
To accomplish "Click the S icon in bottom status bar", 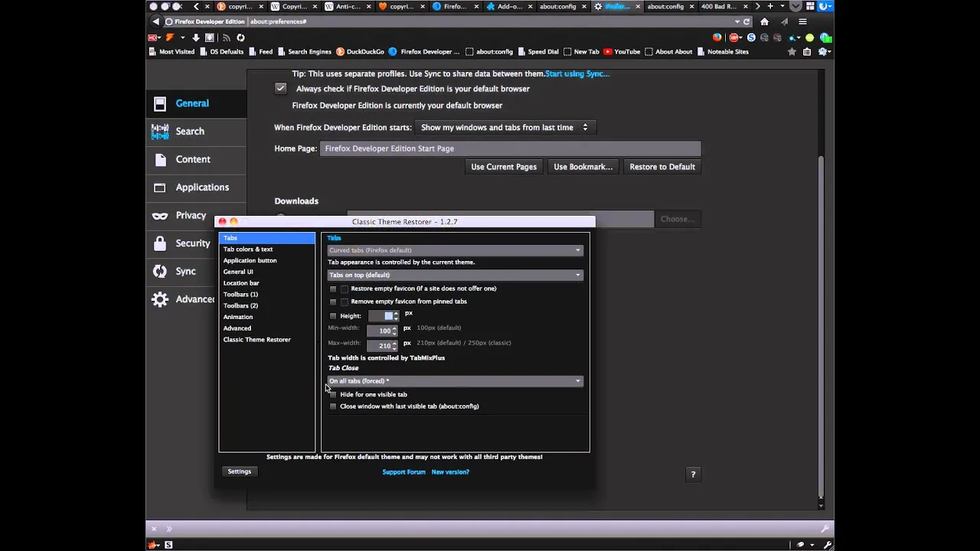I will pos(168,545).
